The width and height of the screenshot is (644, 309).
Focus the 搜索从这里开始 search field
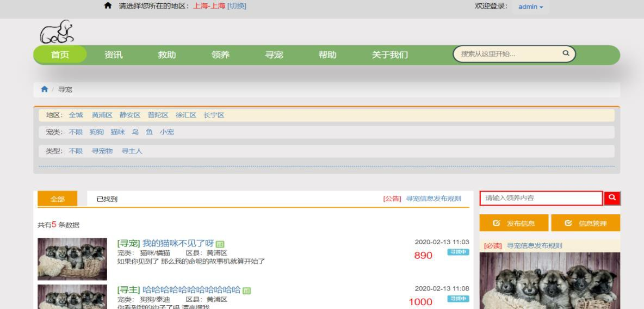point(514,54)
